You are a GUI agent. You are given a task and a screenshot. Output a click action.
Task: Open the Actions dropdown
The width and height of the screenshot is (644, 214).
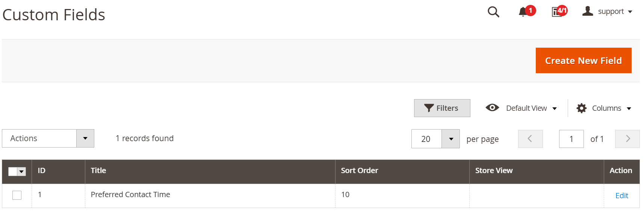[x=48, y=139]
